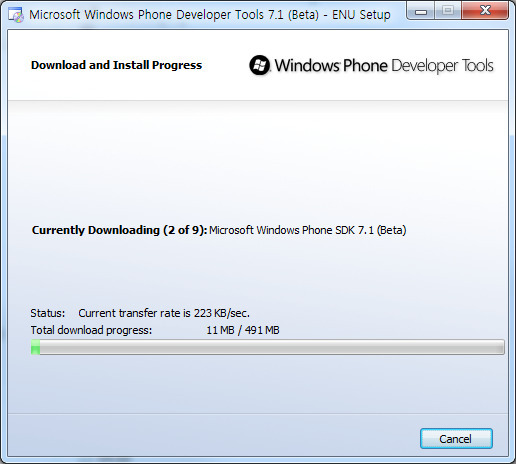
Task: Click "Microsoft Windows Phone SDK 7.1 (Beta)" item name
Action: click(308, 230)
